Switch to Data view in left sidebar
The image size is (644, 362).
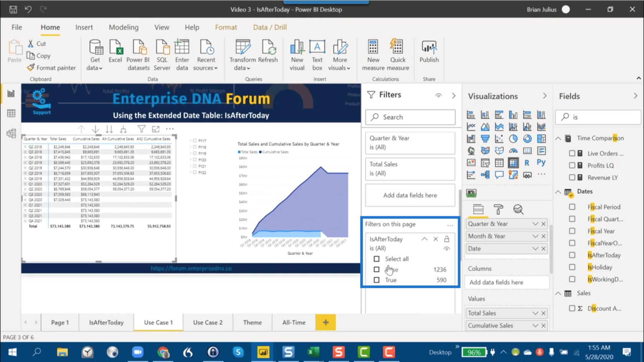click(11, 113)
